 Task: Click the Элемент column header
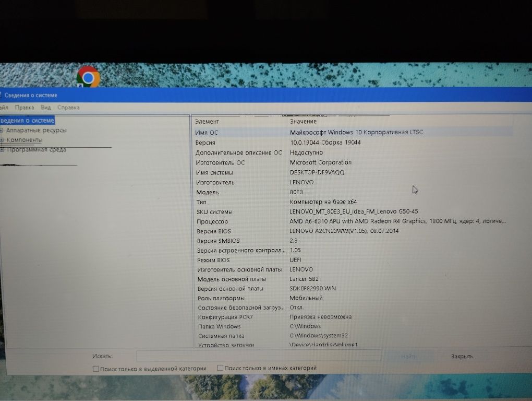(207, 122)
